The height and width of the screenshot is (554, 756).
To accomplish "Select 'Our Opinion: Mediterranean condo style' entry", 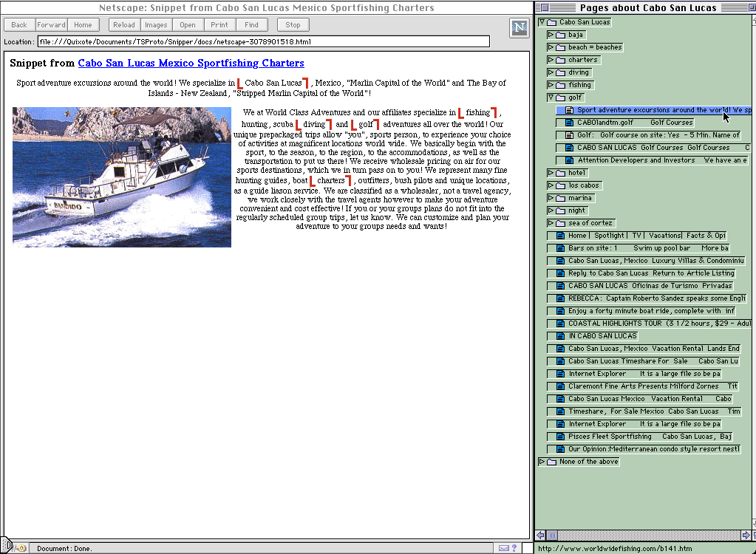I will 644,449.
